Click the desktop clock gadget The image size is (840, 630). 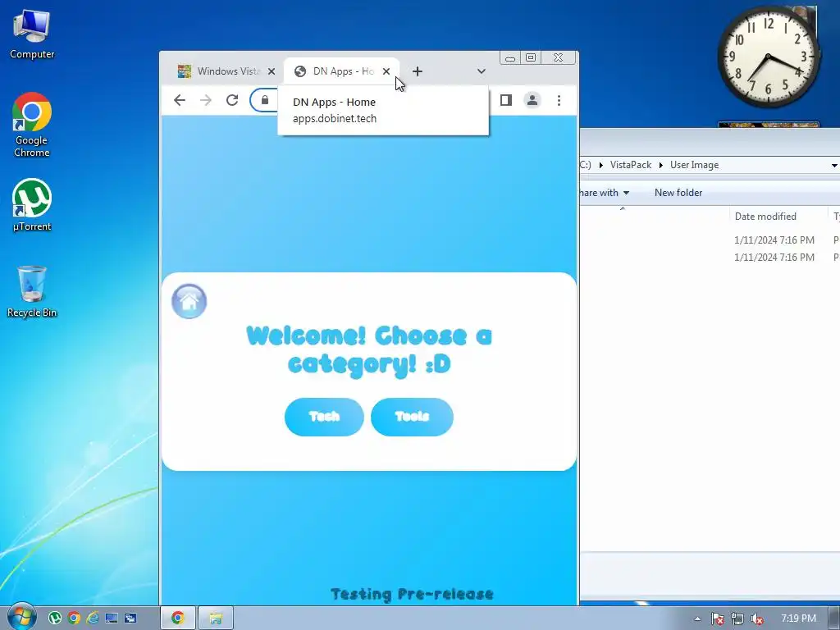tap(768, 57)
